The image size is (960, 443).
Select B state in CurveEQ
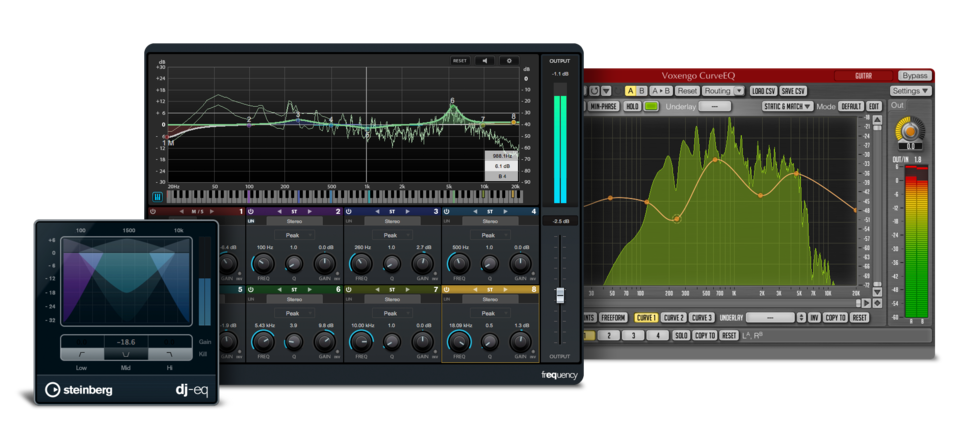pyautogui.click(x=641, y=91)
